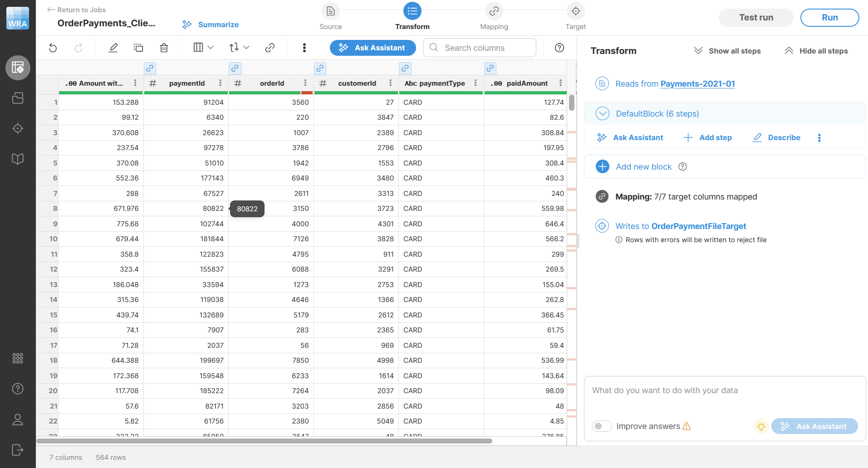The height and width of the screenshot is (468, 868).
Task: Open the column mapping link icon
Action: (270, 47)
